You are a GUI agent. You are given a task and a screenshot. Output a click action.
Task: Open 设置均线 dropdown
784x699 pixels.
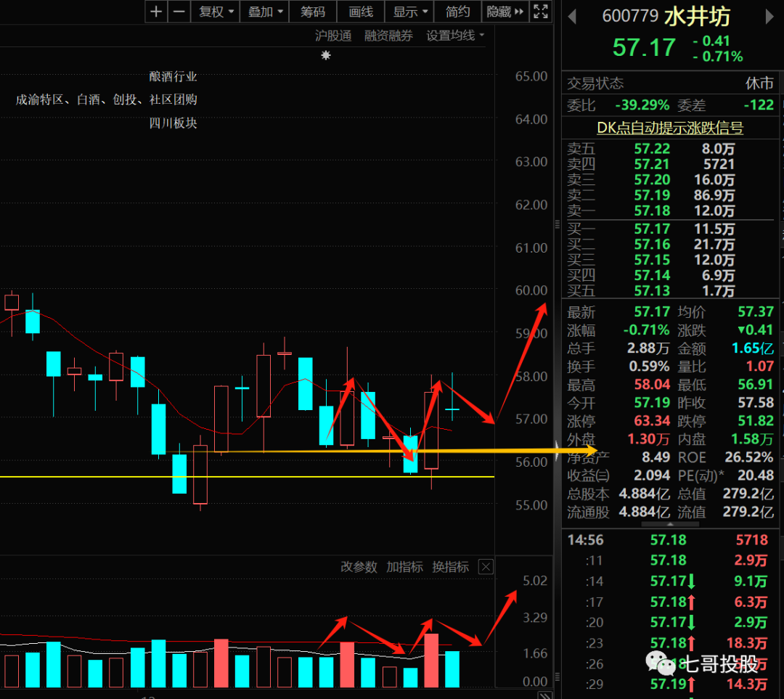click(455, 36)
